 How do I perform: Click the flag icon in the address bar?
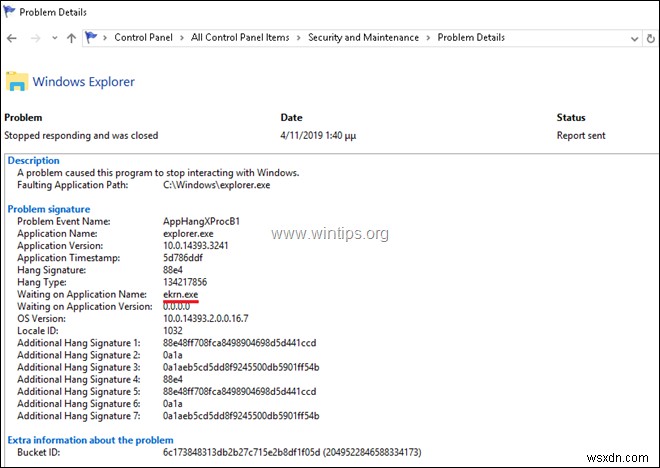93,38
